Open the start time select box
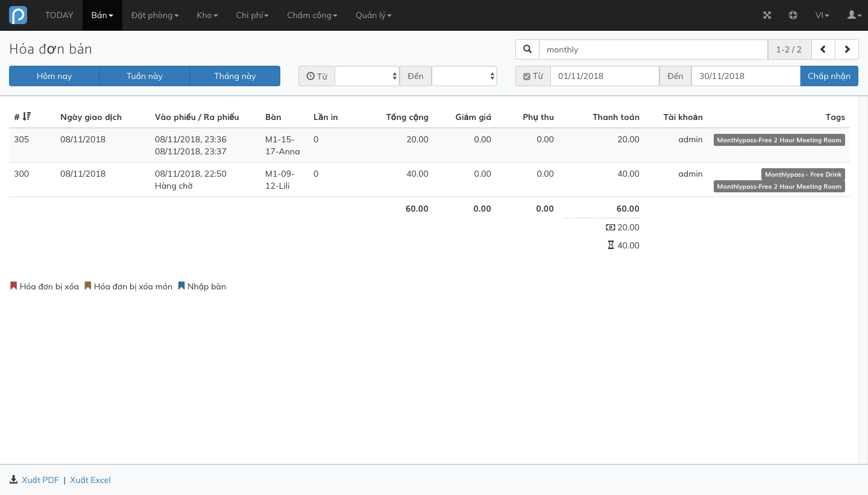 click(x=367, y=76)
